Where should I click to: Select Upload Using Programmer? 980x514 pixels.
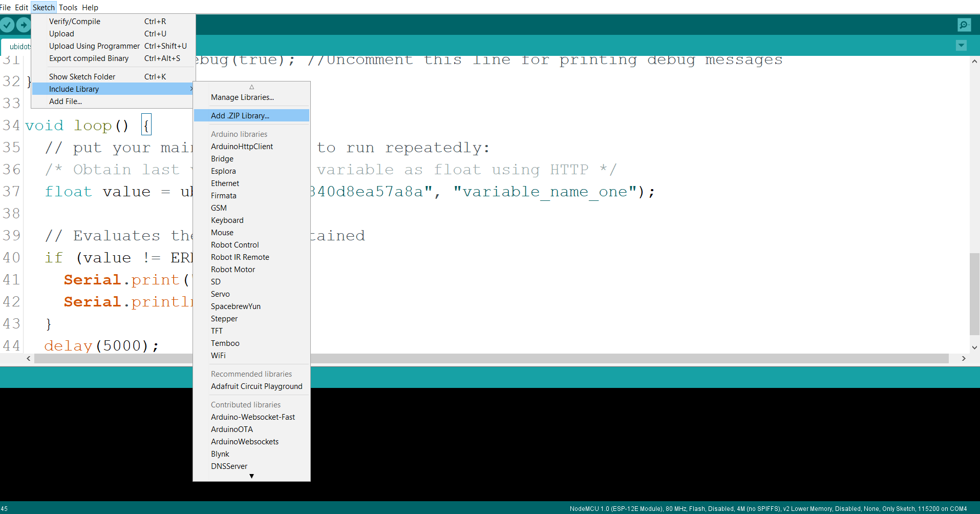113,46
